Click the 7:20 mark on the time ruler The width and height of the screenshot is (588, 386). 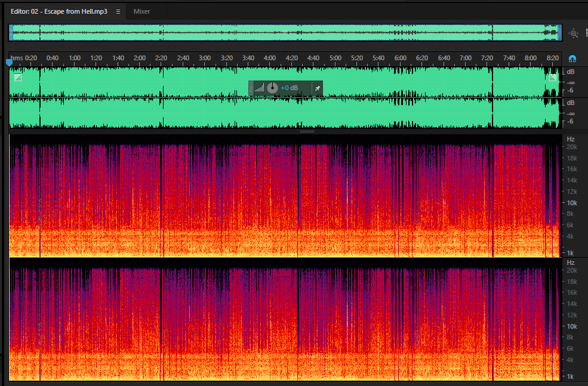487,58
